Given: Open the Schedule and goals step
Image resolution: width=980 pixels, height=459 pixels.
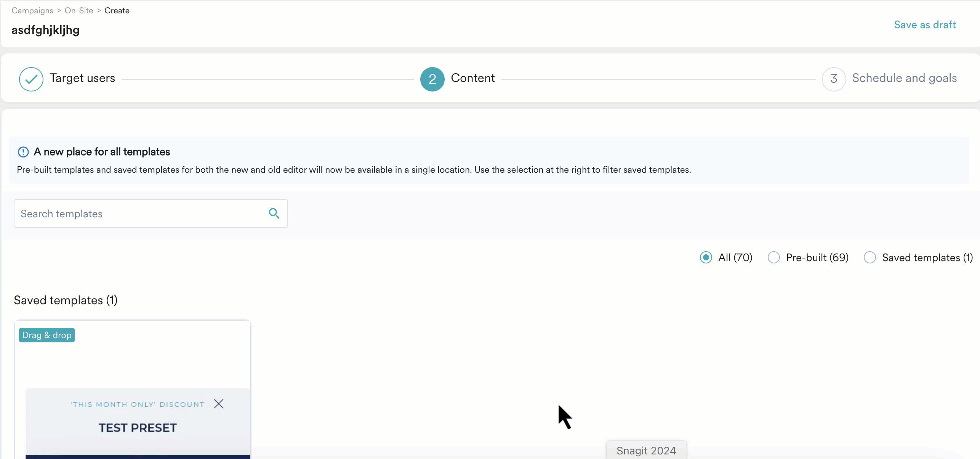Looking at the screenshot, I should [905, 78].
